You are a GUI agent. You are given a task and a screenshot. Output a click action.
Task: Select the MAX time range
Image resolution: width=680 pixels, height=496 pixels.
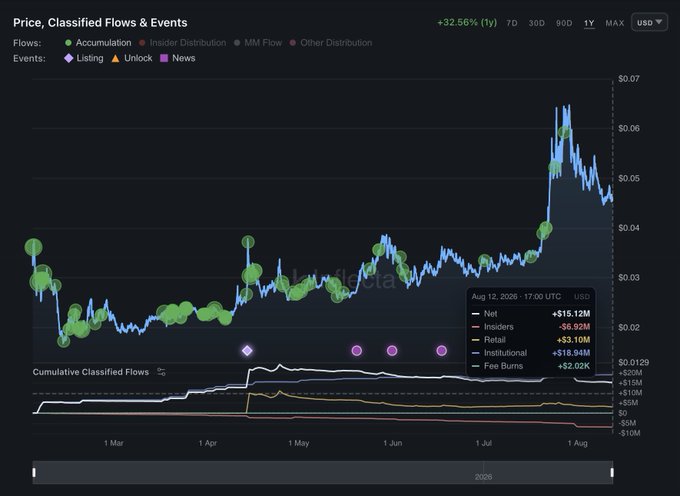(x=615, y=23)
